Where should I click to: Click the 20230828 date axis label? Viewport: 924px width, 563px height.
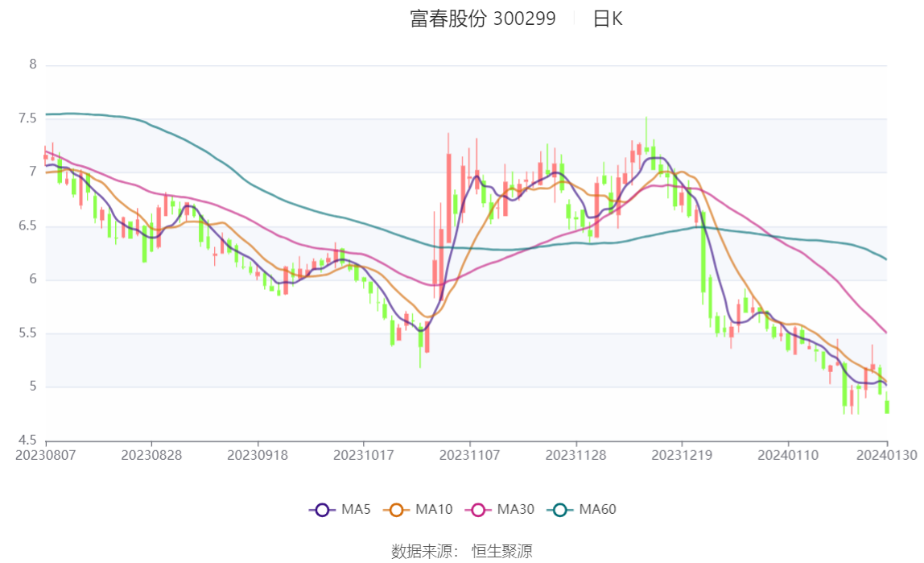pyautogui.click(x=151, y=456)
